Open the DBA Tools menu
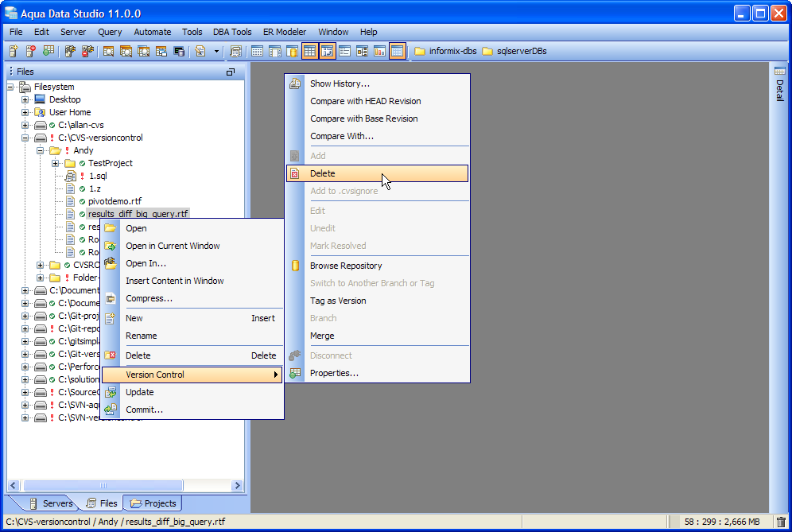792x532 pixels. (232, 32)
